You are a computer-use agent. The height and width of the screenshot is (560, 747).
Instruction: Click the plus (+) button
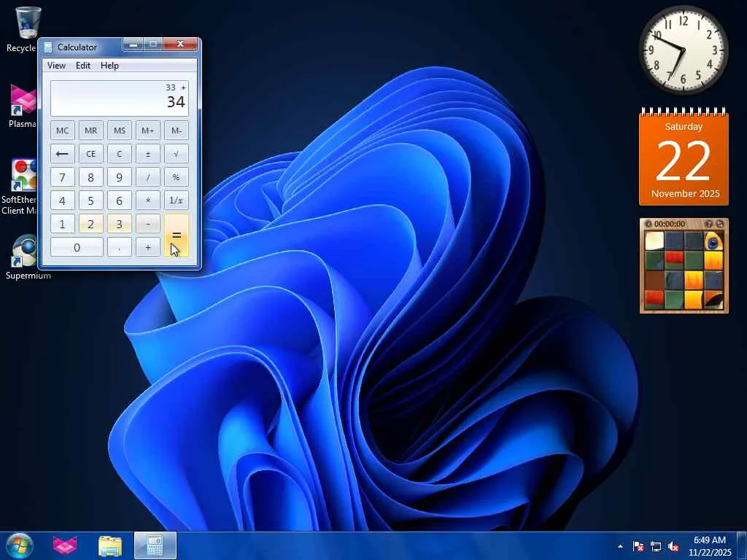(x=148, y=247)
